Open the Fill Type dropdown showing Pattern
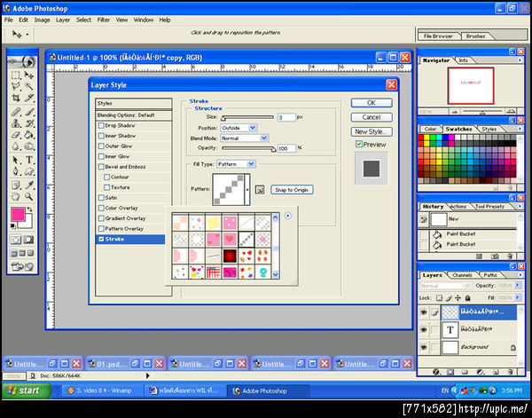The width and height of the screenshot is (532, 418). coord(236,164)
